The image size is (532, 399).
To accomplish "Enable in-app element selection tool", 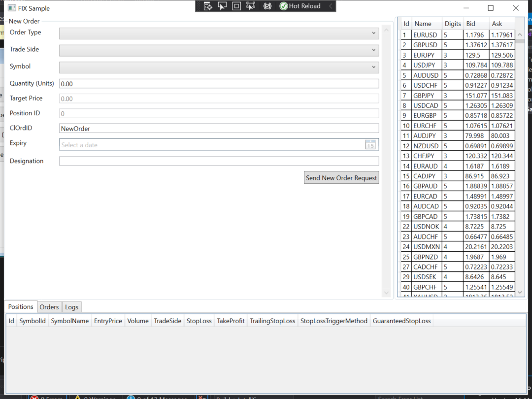I will click(222, 5).
